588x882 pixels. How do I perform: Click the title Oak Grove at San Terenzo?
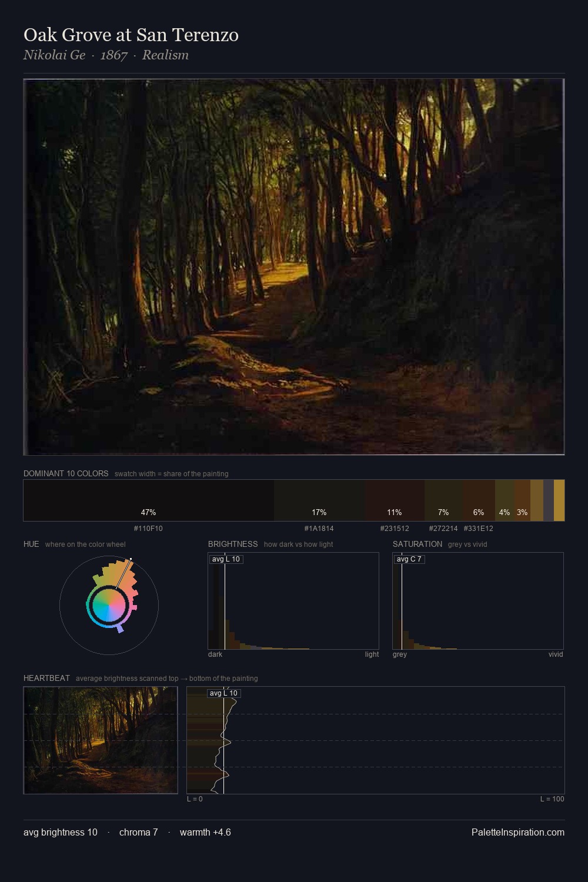tap(131, 35)
